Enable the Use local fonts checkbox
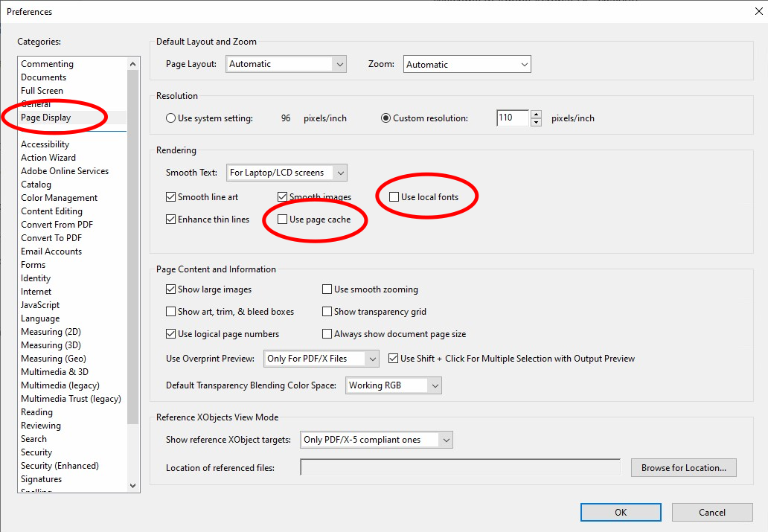Image resolution: width=768 pixels, height=532 pixels. pyautogui.click(x=394, y=197)
